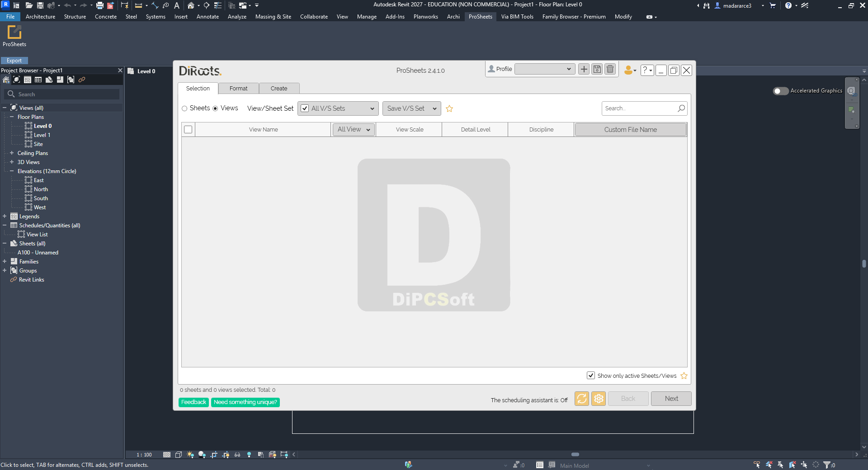Switch to the Format tab
Screen dimensions: 868x470
[x=238, y=88]
